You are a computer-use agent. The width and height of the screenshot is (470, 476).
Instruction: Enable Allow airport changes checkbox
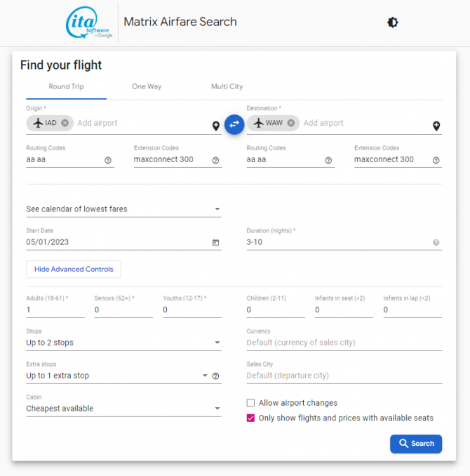250,403
